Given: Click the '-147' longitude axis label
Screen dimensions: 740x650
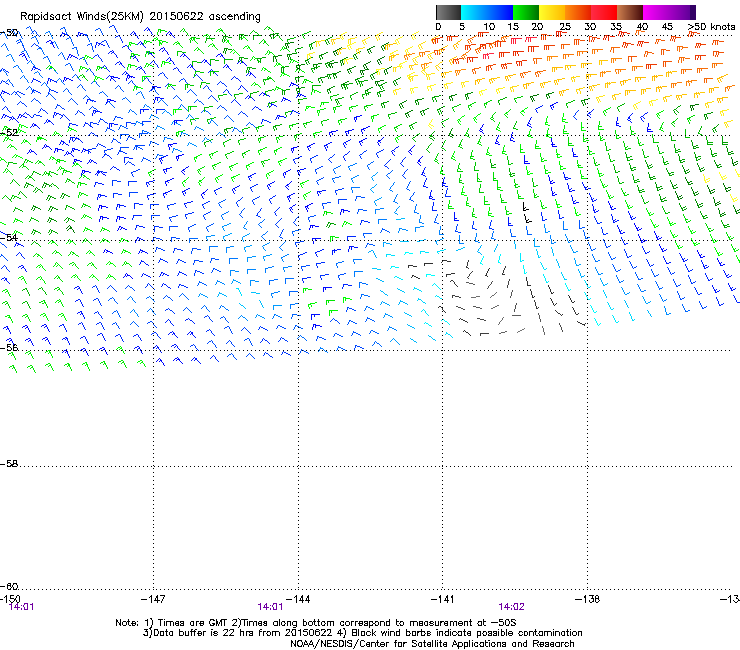Looking at the screenshot, I should (153, 599).
